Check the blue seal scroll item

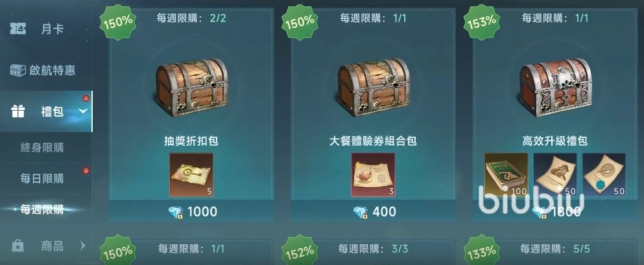[x=604, y=175]
